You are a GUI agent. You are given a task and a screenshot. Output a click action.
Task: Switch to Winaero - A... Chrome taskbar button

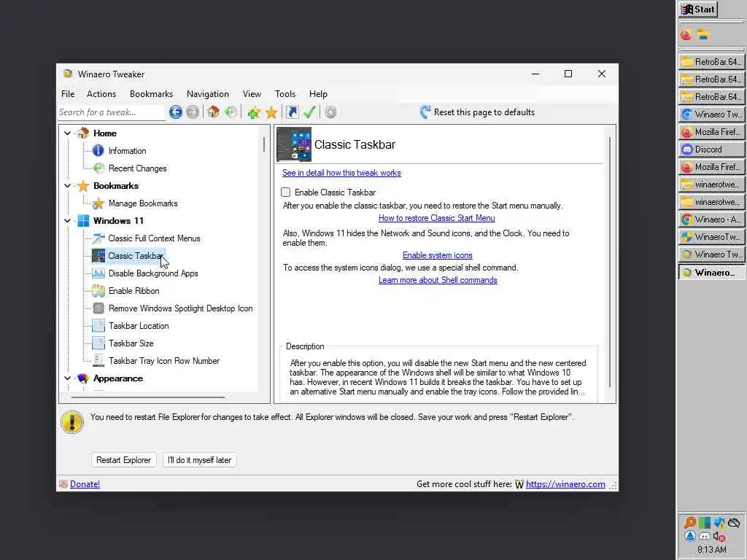pos(712,219)
